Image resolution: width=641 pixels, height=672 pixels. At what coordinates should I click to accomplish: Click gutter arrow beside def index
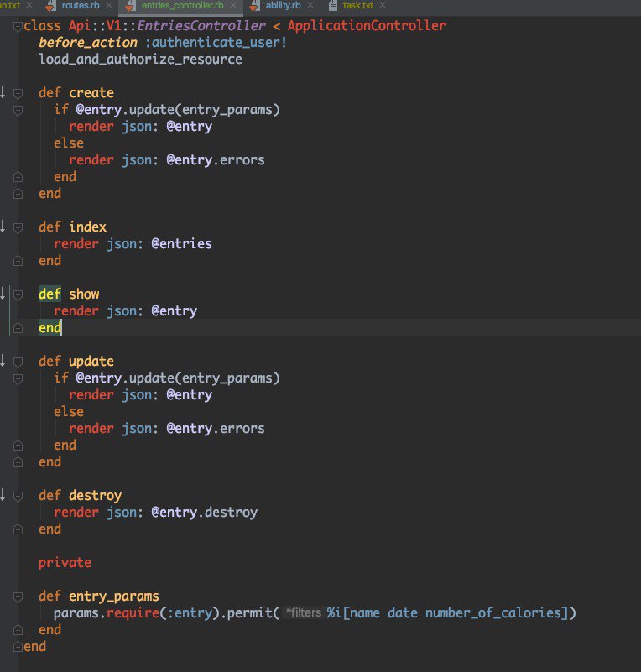pos(3,227)
